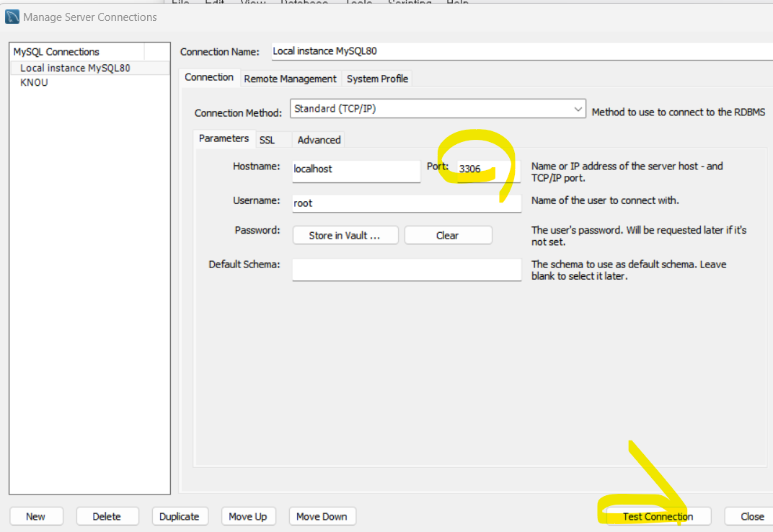Click the Hostname field containing localhost
The width and height of the screenshot is (773, 532).
point(356,171)
